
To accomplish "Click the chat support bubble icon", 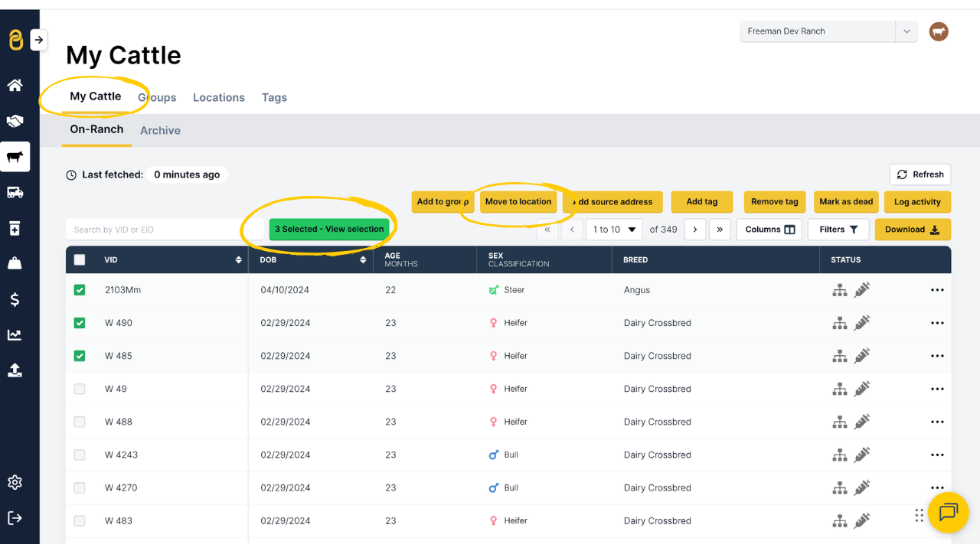I will click(x=948, y=512).
